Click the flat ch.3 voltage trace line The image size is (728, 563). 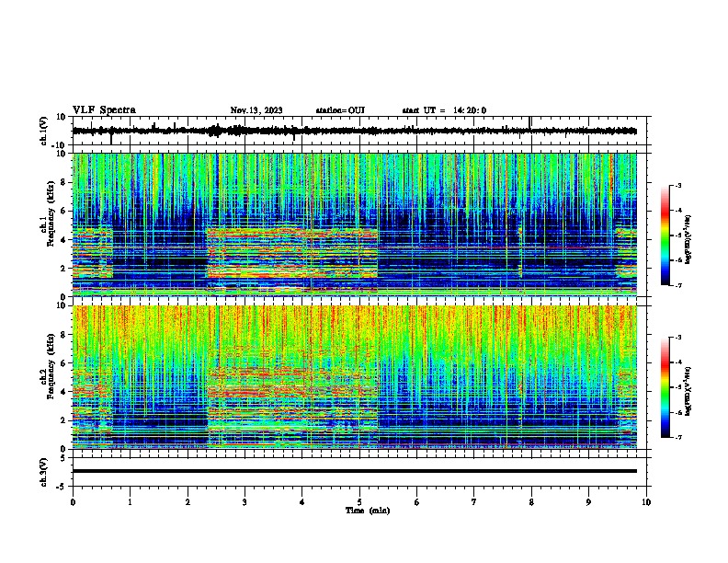click(x=355, y=471)
